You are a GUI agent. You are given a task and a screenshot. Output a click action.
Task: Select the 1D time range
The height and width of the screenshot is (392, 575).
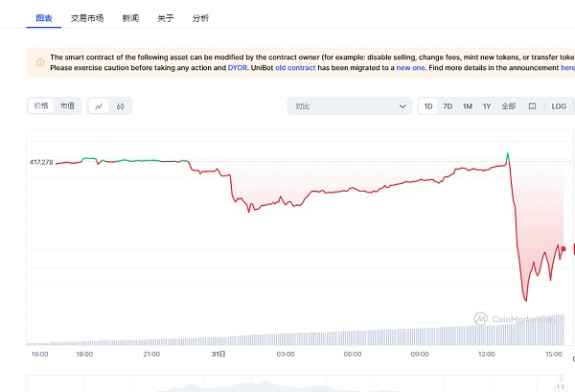[428, 106]
